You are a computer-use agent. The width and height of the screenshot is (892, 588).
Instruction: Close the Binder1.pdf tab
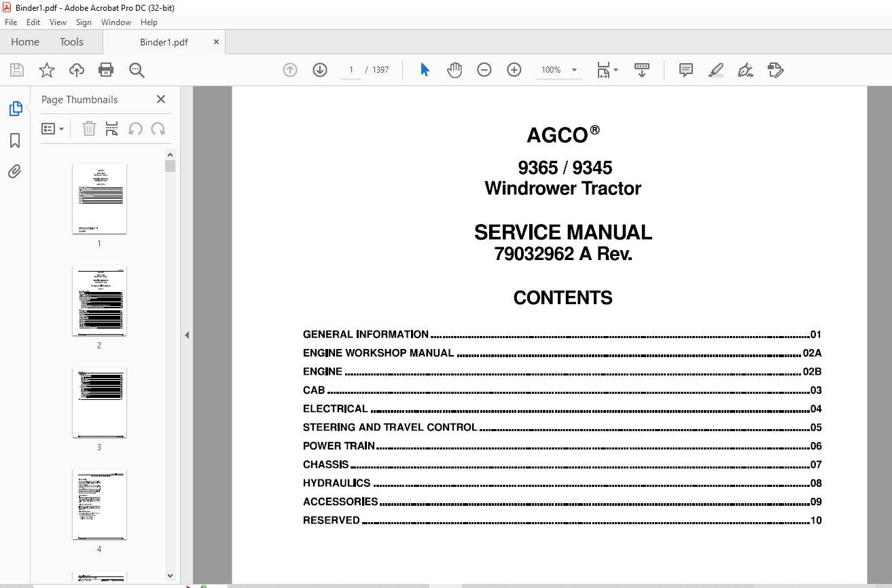click(217, 42)
